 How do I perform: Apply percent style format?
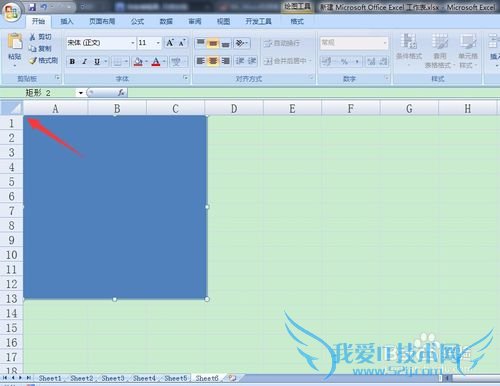click(x=344, y=61)
